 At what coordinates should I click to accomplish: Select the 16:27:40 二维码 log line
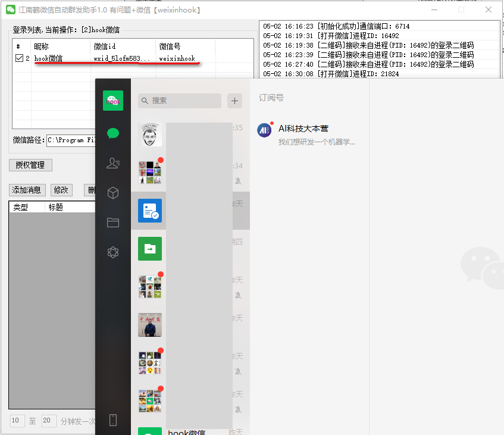click(368, 64)
